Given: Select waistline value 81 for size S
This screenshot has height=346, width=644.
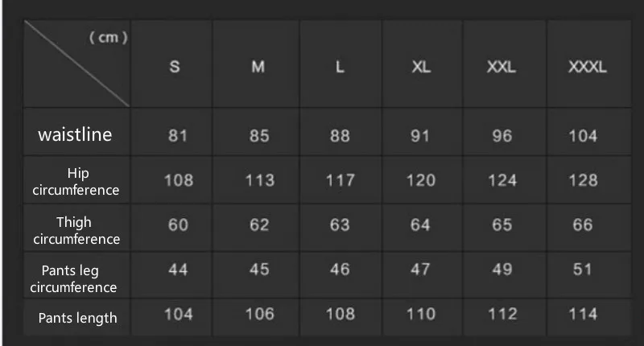Looking at the screenshot, I should coord(178,136).
